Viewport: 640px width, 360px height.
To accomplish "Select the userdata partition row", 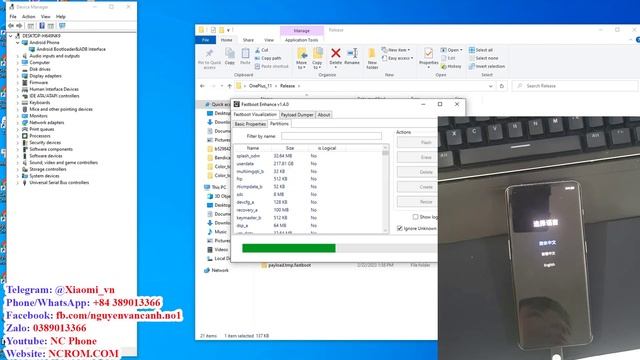I will (x=309, y=164).
